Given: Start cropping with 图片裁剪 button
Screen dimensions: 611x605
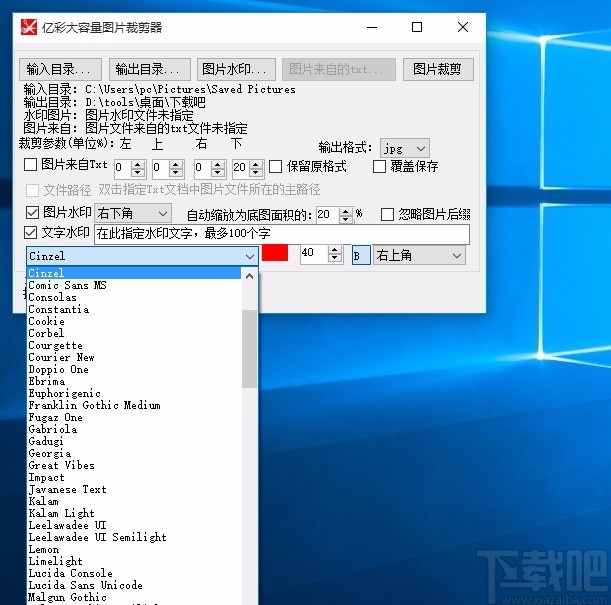Looking at the screenshot, I should 438,69.
